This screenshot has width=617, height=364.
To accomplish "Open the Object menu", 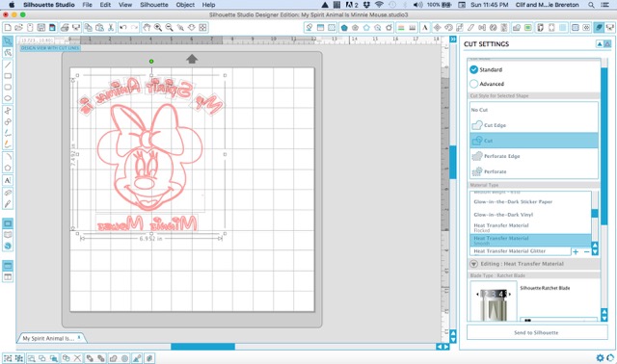I will point(185,5).
